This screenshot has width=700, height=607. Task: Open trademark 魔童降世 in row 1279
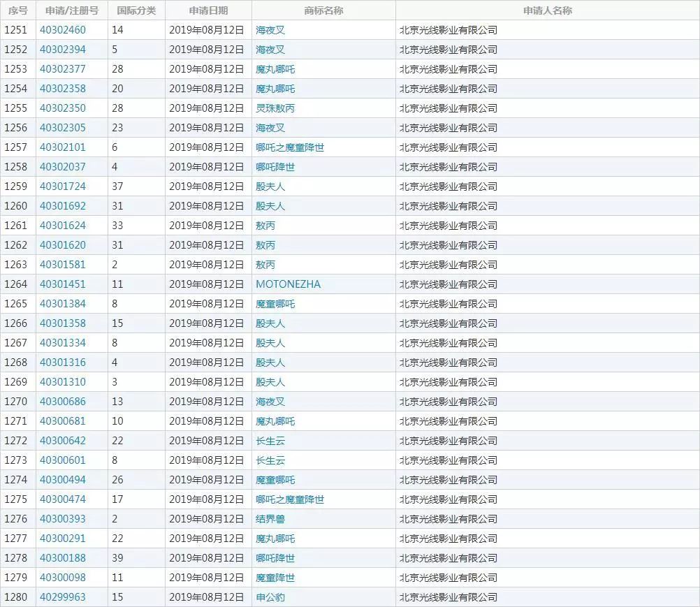click(x=275, y=578)
